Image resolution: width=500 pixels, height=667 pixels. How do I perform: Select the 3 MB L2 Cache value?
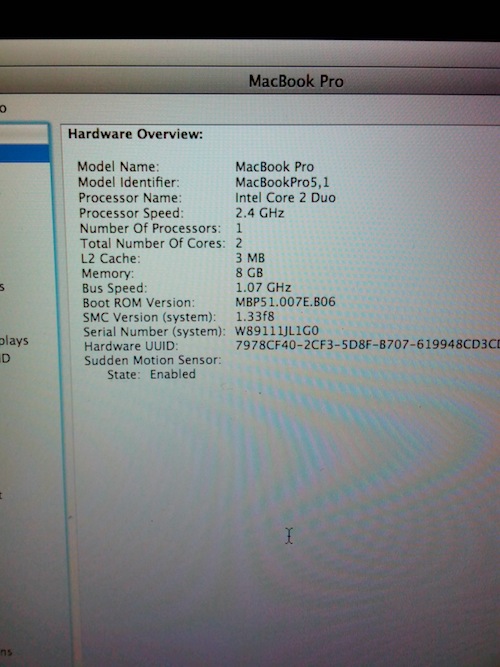click(250, 258)
